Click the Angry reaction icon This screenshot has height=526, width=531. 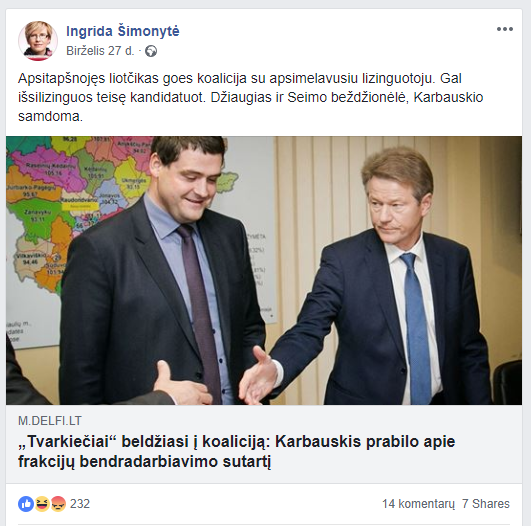58,504
